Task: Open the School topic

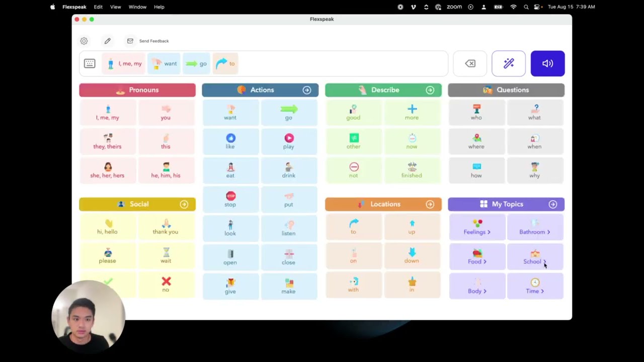Action: pyautogui.click(x=535, y=257)
